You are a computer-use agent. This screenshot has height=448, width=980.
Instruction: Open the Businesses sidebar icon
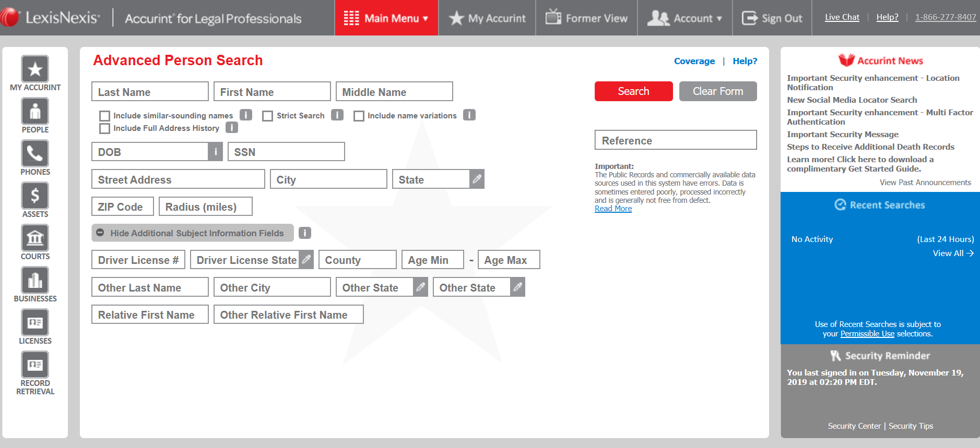click(35, 281)
